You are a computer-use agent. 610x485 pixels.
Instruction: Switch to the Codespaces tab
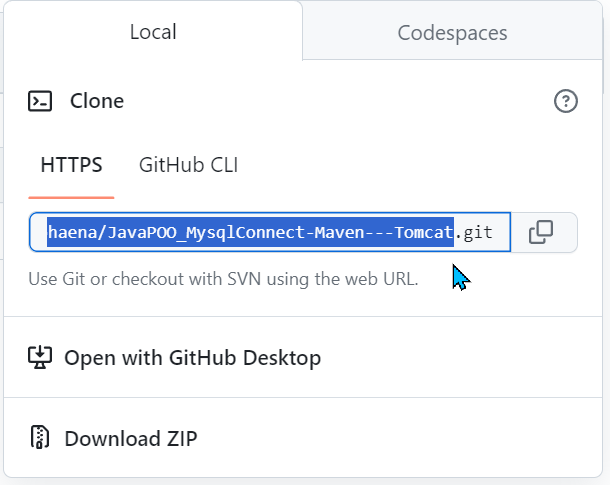pyautogui.click(x=452, y=33)
